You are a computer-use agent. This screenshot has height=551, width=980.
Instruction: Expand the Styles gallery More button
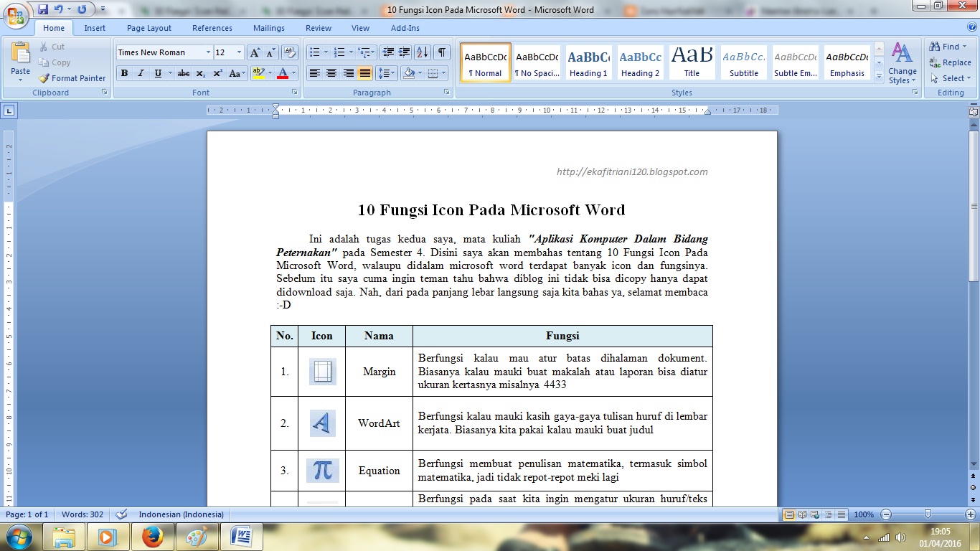tap(880, 75)
